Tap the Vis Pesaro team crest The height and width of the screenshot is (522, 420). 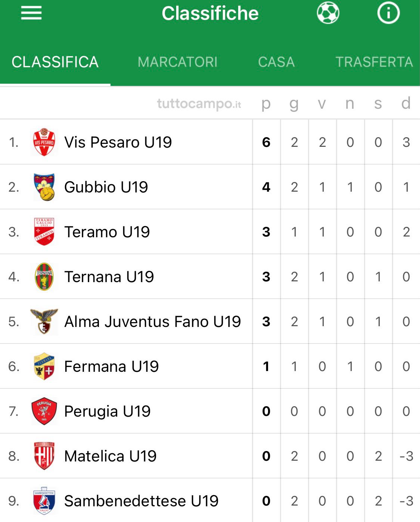(x=44, y=142)
